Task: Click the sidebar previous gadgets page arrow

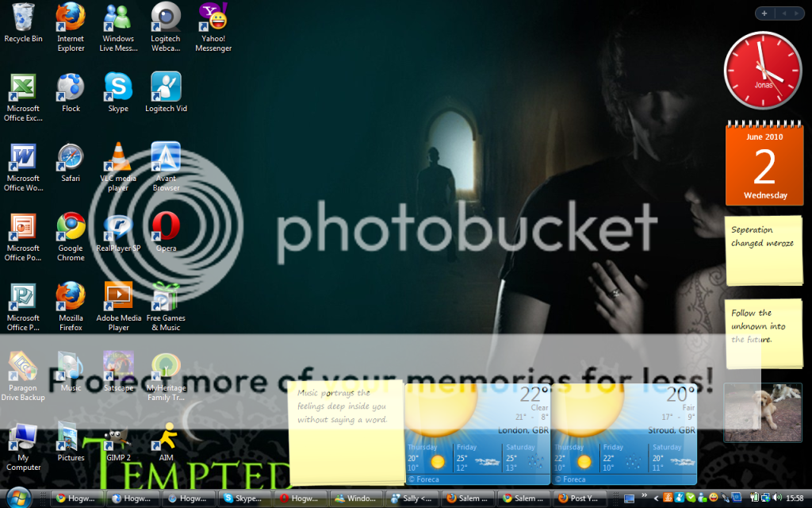Action: tap(784, 13)
